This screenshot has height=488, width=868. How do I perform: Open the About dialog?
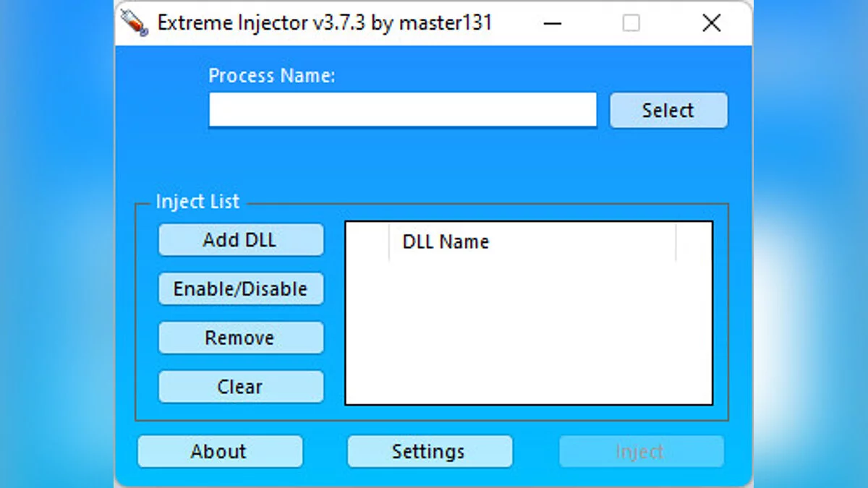click(219, 452)
